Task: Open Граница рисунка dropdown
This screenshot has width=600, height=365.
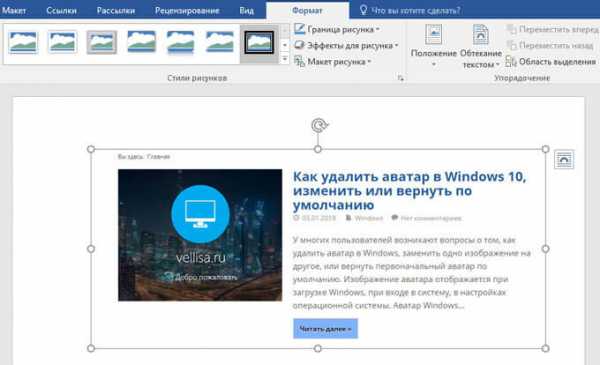Action: click(337, 29)
